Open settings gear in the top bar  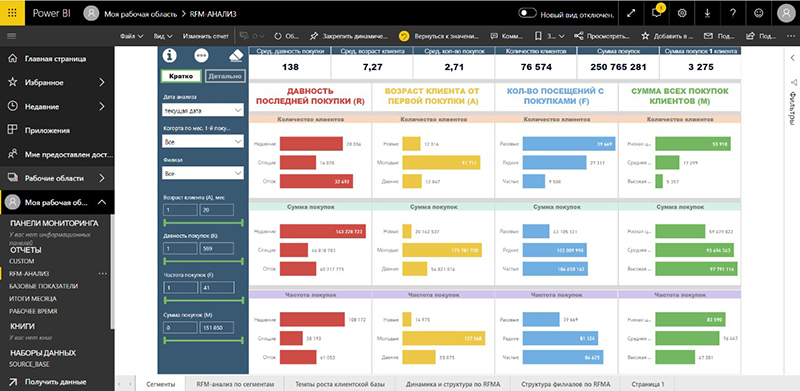682,13
